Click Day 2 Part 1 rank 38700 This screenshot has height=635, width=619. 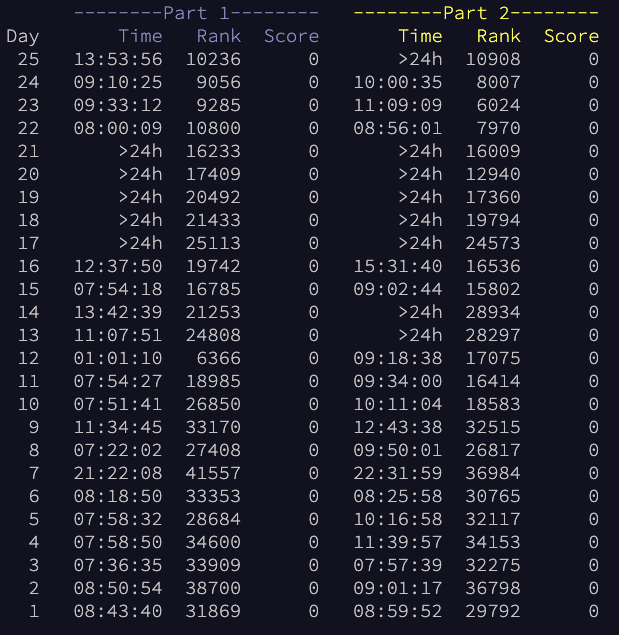pos(213,588)
